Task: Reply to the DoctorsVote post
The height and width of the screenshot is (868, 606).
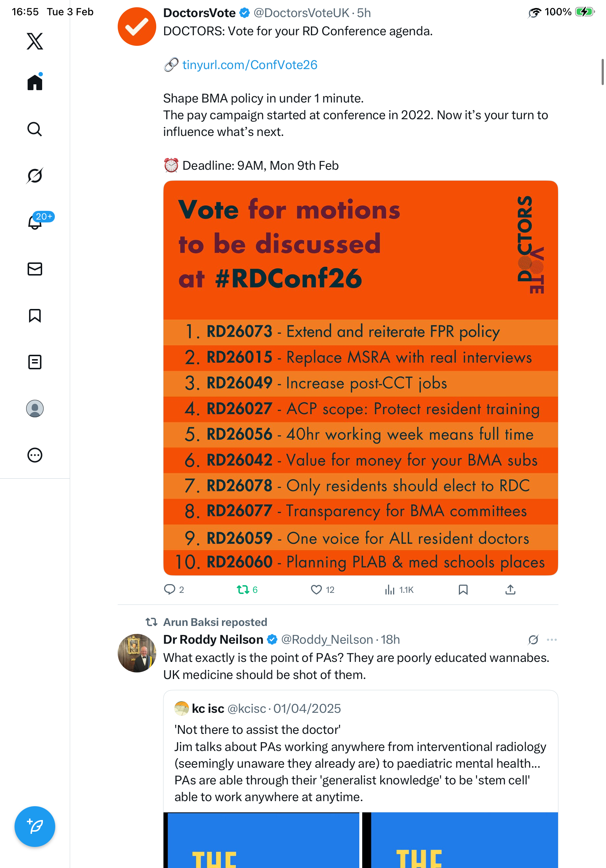Action: 170,590
